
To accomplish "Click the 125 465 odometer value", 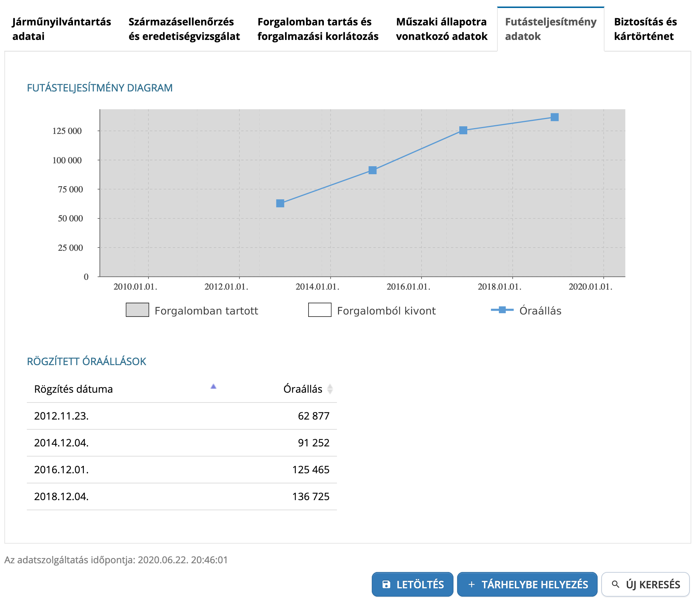I will point(311,470).
